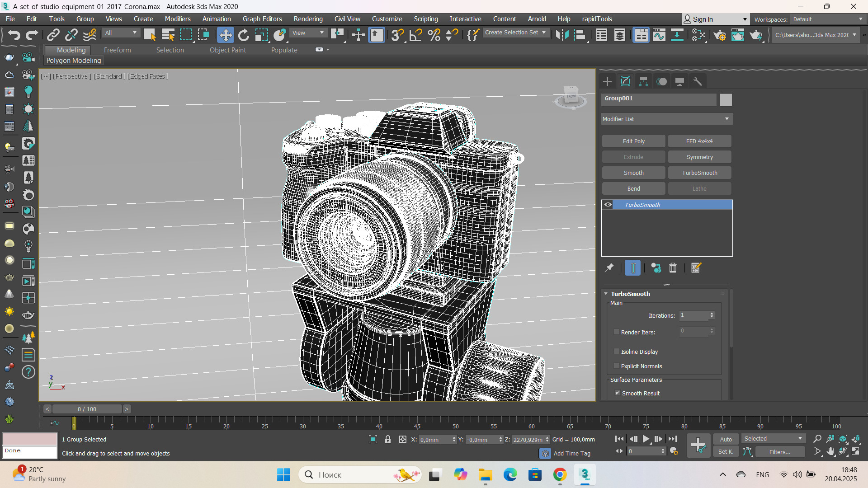868x488 pixels.
Task: Uncheck Smooth Result checkbox
Action: click(617, 393)
